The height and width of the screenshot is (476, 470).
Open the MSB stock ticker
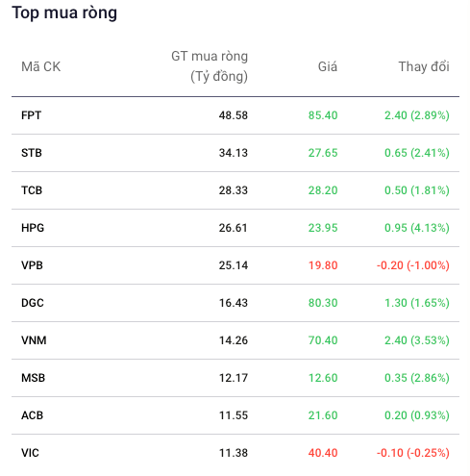tap(33, 378)
